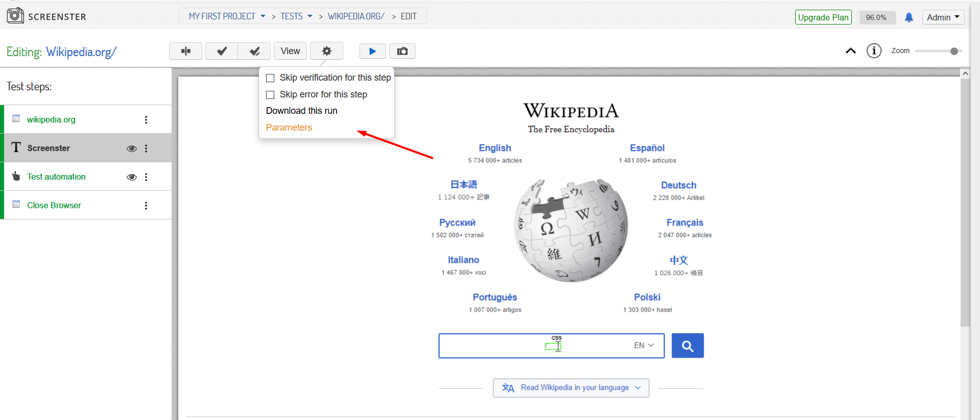Open the Español Wikipedia link

tap(647, 148)
